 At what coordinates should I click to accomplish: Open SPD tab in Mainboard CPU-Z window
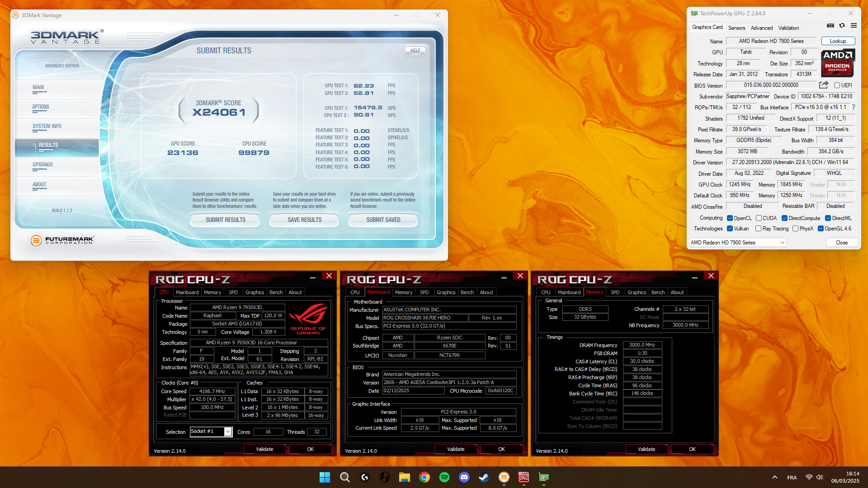[424, 292]
